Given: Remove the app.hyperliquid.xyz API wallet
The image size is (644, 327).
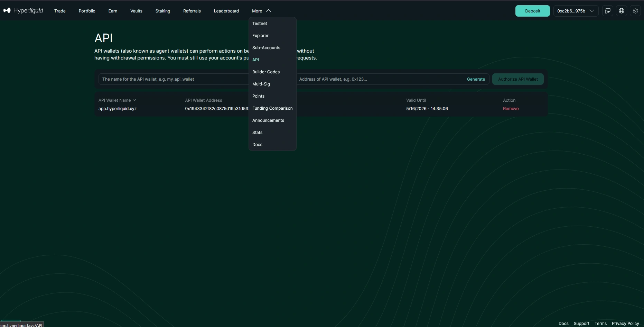Looking at the screenshot, I should [x=511, y=109].
